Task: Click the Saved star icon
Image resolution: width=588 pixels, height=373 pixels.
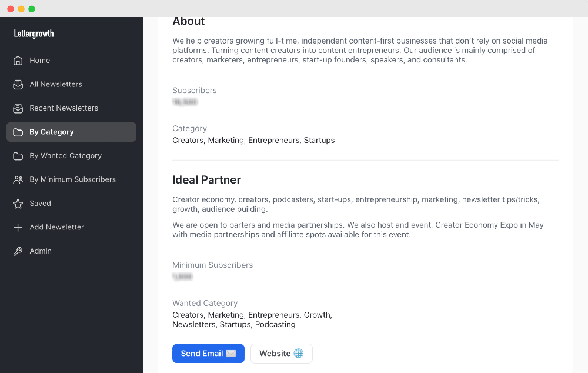Action: tap(18, 204)
